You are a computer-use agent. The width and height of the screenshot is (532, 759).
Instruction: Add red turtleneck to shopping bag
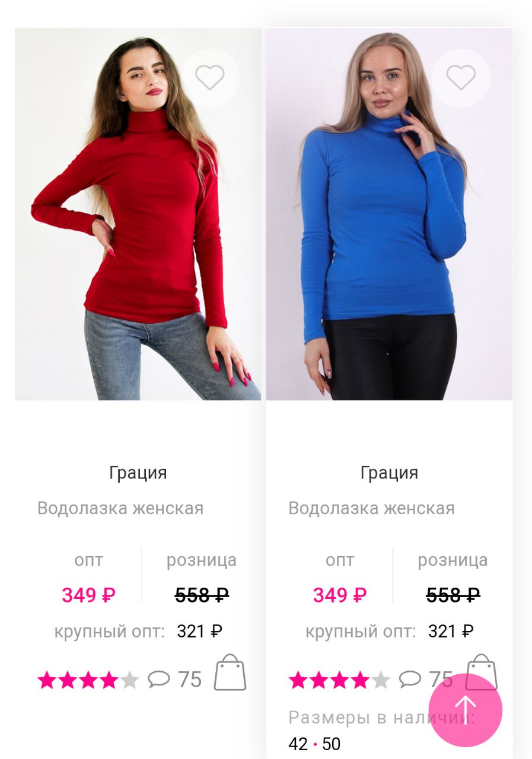[x=230, y=672]
